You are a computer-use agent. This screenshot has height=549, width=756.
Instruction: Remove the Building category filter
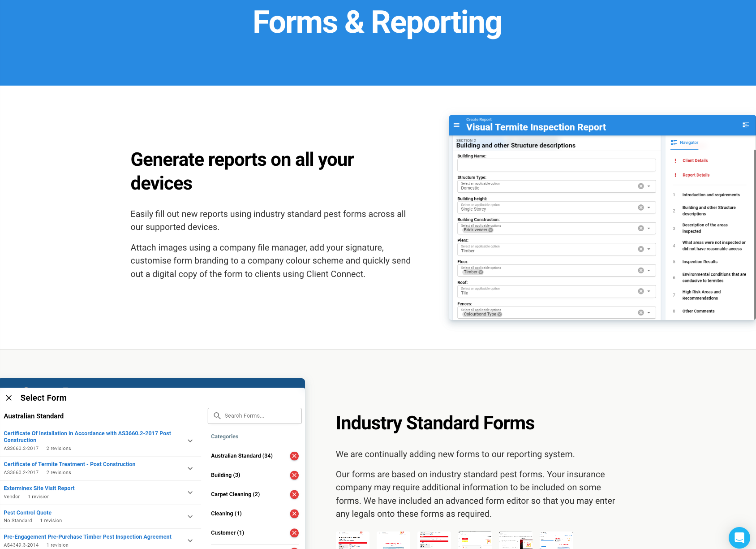click(294, 476)
